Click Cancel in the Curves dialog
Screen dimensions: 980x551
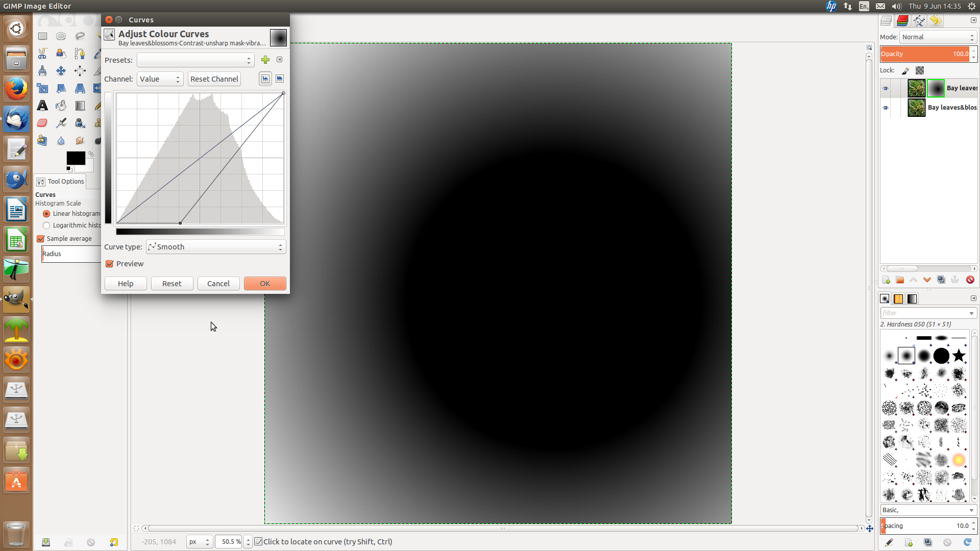[218, 284]
